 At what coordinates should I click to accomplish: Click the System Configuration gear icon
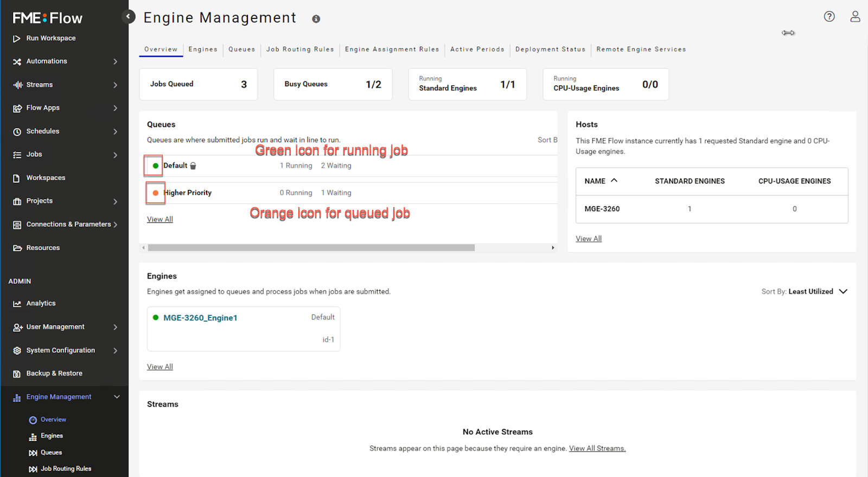[17, 351]
